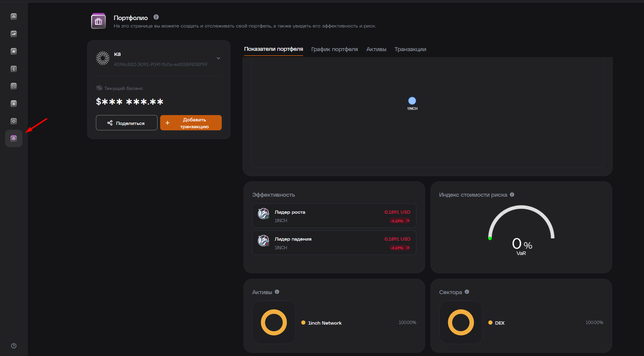This screenshot has height=356, width=644.
Task: Toggle hidden balance eye icon
Action: pos(99,88)
